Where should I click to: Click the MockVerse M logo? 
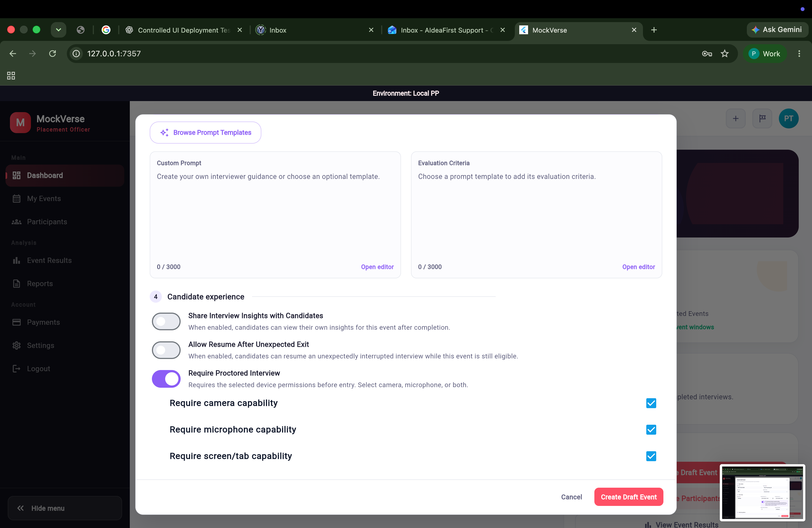point(20,122)
